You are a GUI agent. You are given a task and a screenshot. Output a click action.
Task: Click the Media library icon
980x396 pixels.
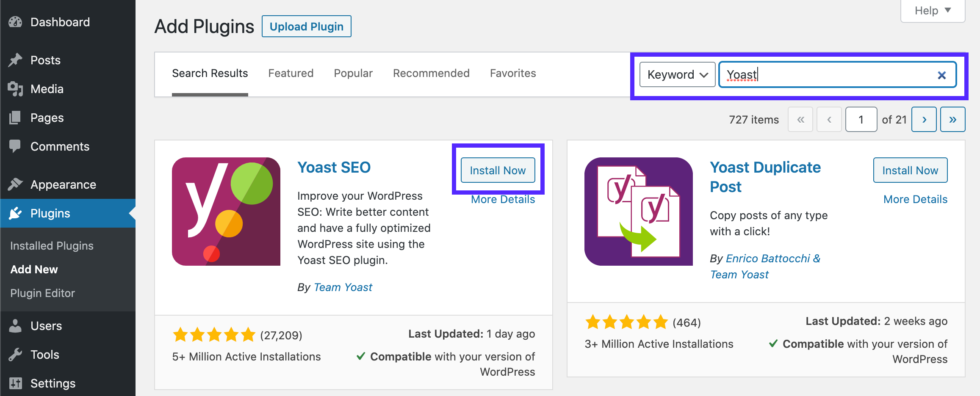point(15,89)
